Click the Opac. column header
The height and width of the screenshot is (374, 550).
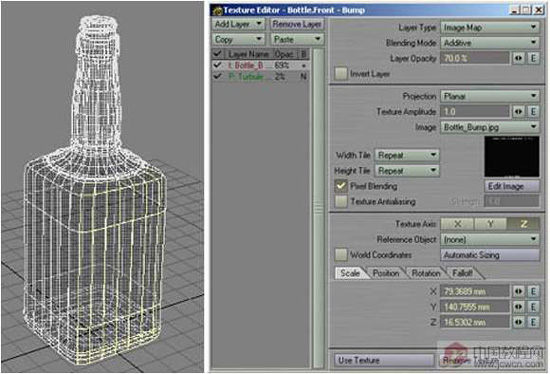284,54
